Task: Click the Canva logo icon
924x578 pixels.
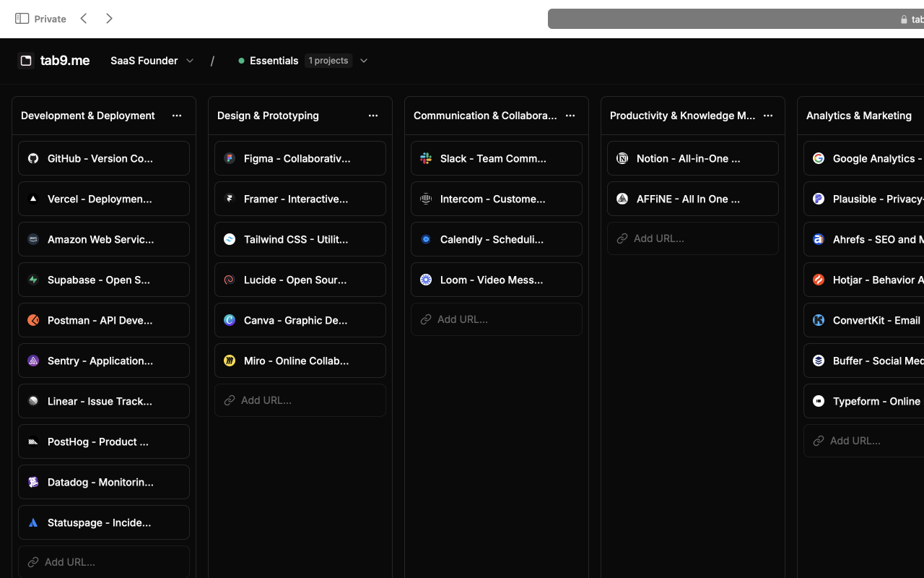Action: pos(230,320)
